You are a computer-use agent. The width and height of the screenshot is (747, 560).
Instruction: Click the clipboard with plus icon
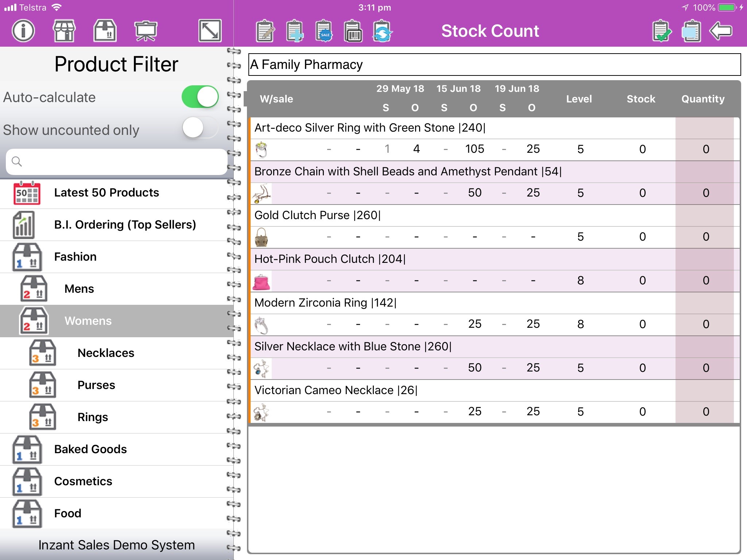pyautogui.click(x=294, y=31)
